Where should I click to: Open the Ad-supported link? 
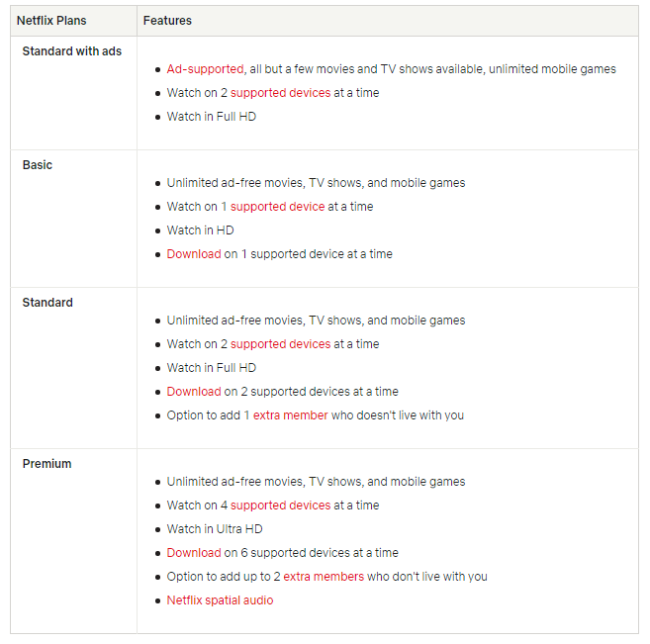pyautogui.click(x=205, y=69)
